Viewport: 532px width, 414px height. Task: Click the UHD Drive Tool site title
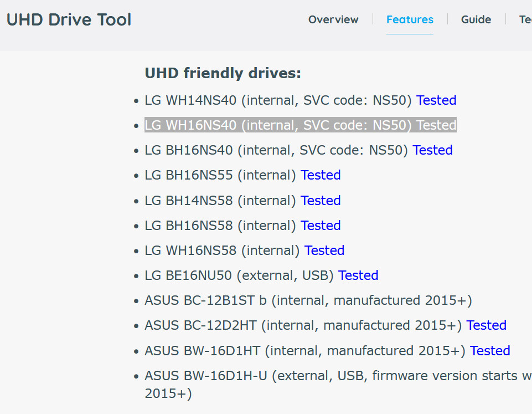[69, 20]
